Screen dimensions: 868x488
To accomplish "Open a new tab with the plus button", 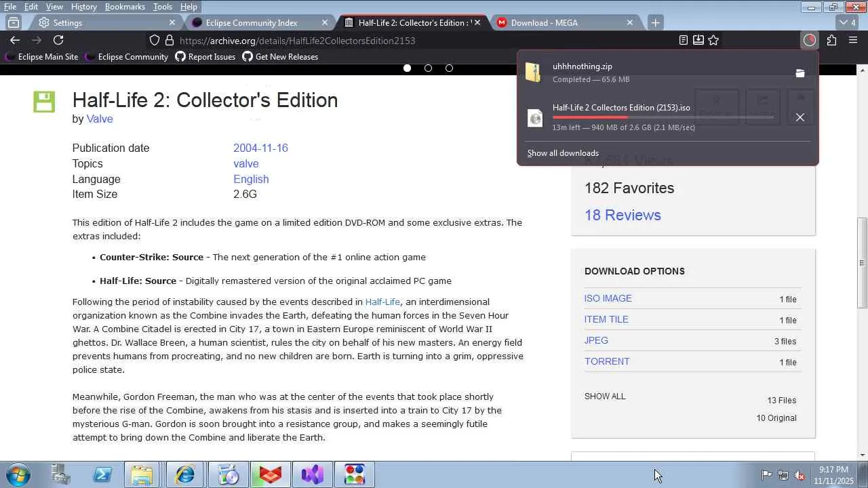I will (x=655, y=22).
